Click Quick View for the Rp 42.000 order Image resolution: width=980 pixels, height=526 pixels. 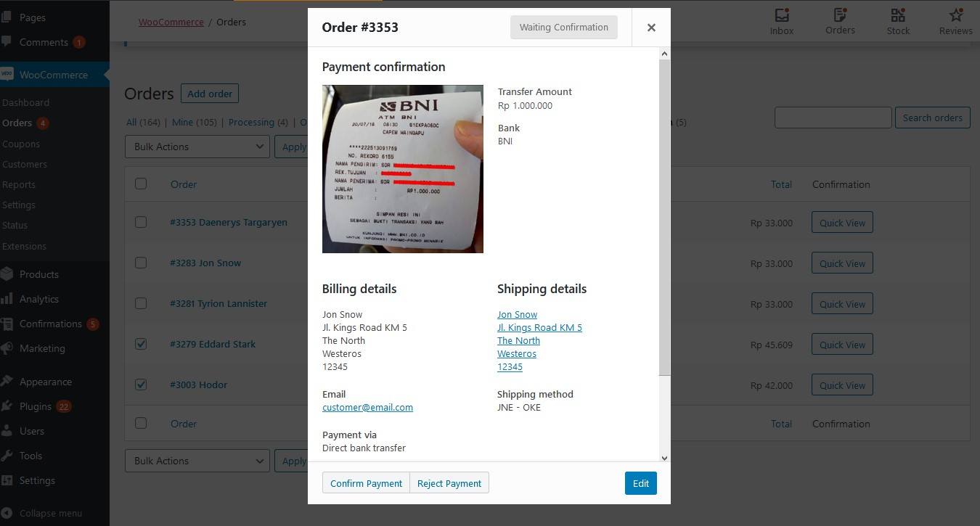pos(842,385)
